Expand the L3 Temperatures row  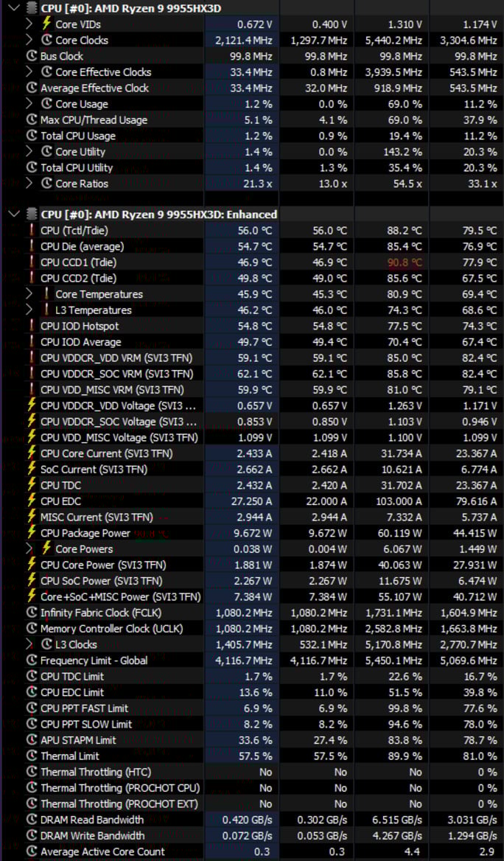29,310
